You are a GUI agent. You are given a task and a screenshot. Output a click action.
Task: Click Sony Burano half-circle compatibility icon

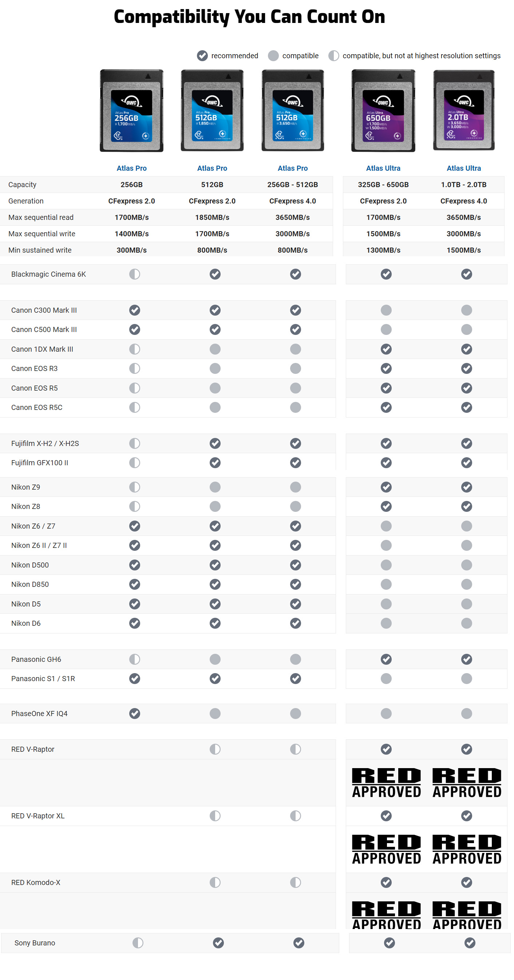[138, 943]
